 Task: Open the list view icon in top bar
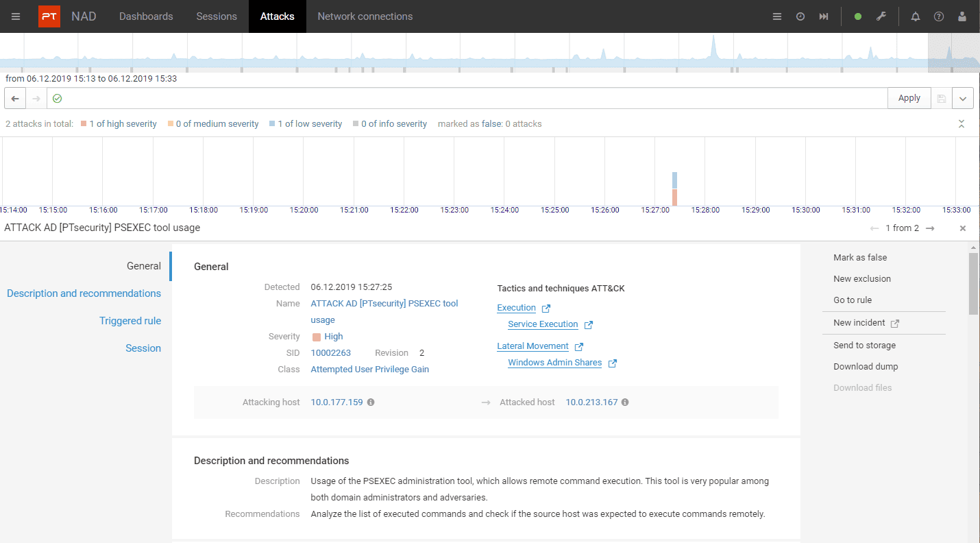[x=777, y=16]
